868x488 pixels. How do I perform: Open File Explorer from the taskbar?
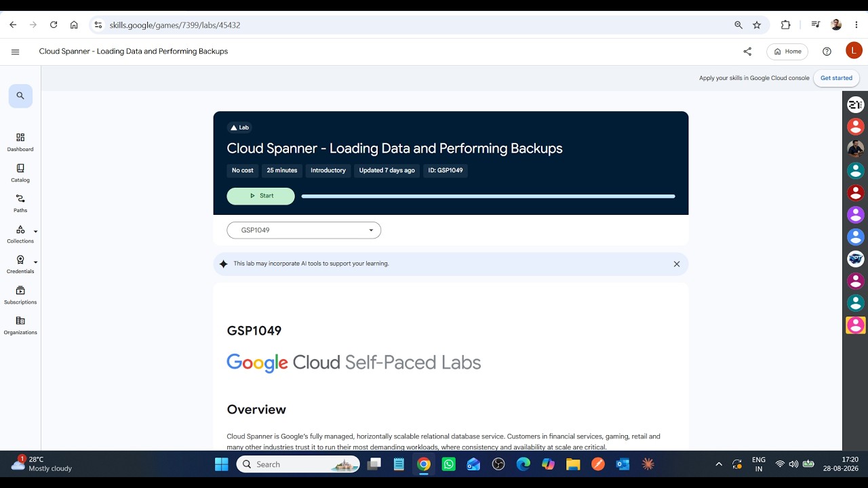573,464
